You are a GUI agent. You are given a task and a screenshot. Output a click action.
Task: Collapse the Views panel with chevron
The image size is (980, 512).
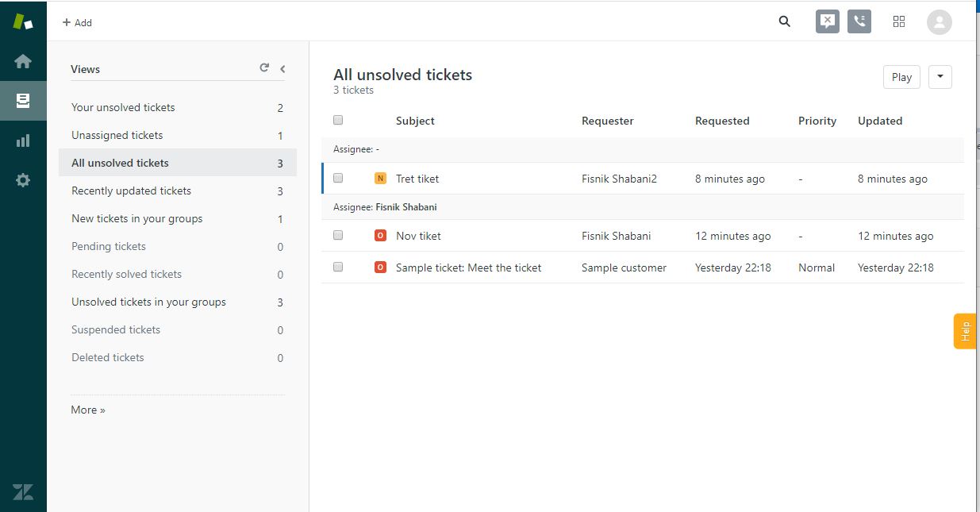point(282,69)
